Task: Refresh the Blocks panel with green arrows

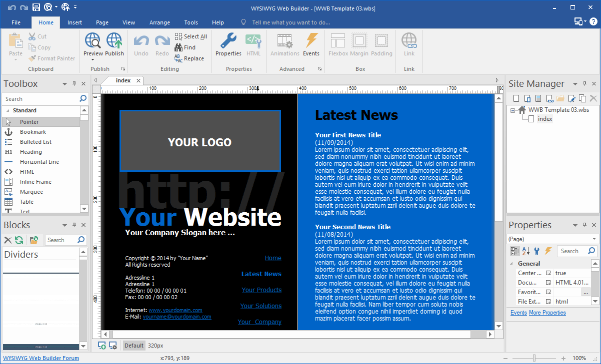Action: pyautogui.click(x=19, y=240)
